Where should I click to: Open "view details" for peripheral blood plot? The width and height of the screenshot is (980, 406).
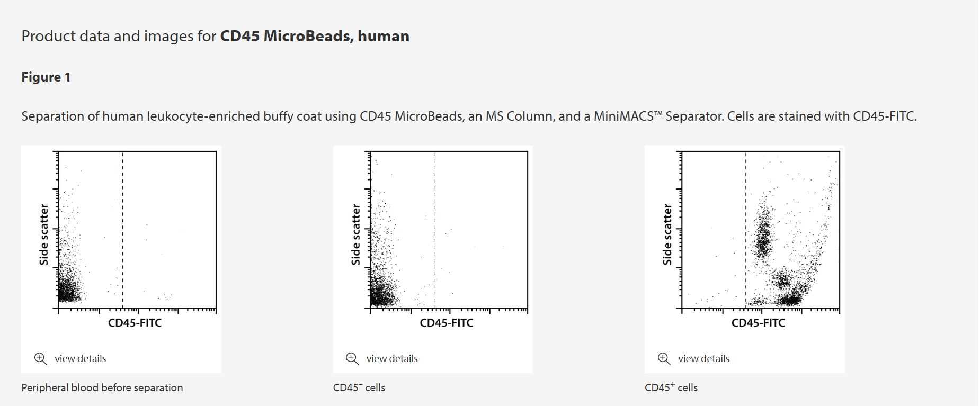click(x=80, y=359)
